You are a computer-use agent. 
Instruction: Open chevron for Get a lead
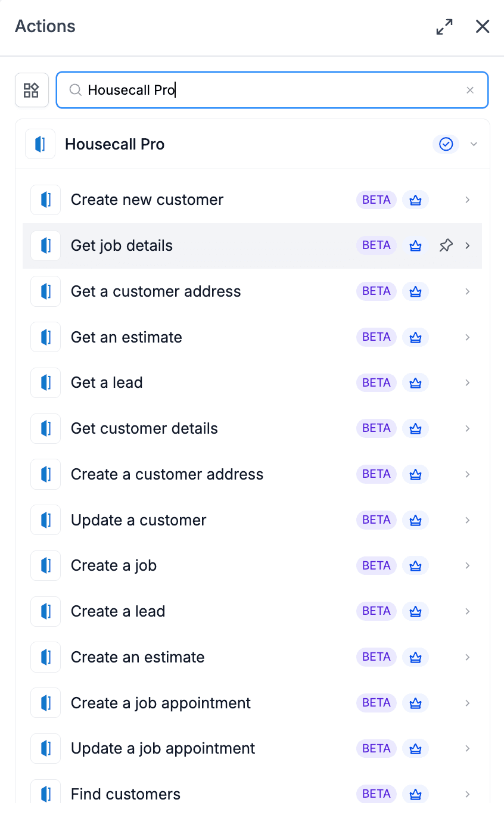coord(468,382)
